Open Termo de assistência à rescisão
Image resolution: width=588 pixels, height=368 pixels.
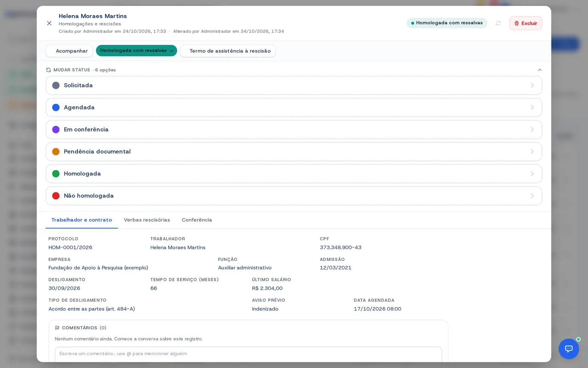tap(228, 51)
